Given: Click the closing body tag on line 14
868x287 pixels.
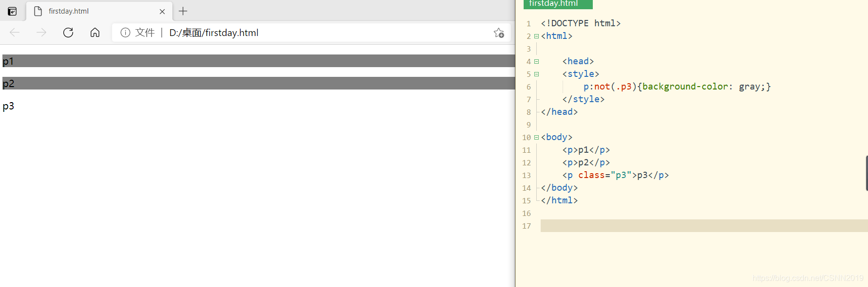Looking at the screenshot, I should tap(559, 188).
